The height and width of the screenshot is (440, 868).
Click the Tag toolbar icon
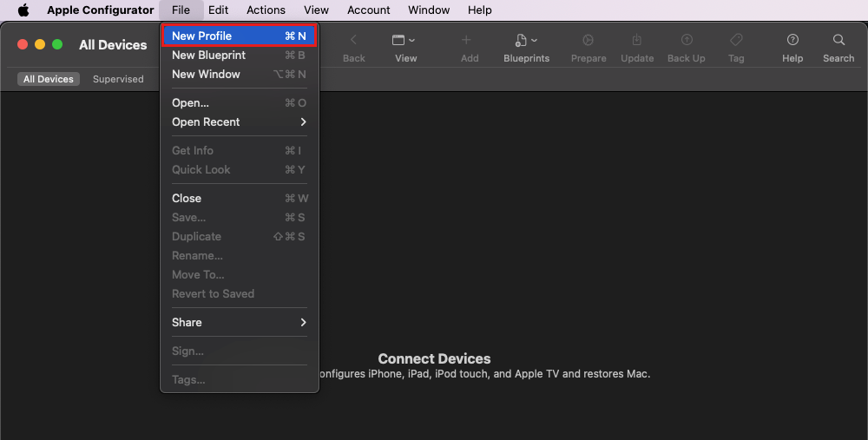pos(735,41)
